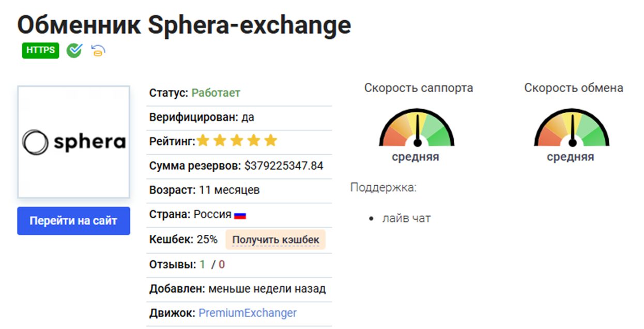Click the cashback return-arrow icon near the title
This screenshot has height=329, width=644.
pyautogui.click(x=97, y=50)
